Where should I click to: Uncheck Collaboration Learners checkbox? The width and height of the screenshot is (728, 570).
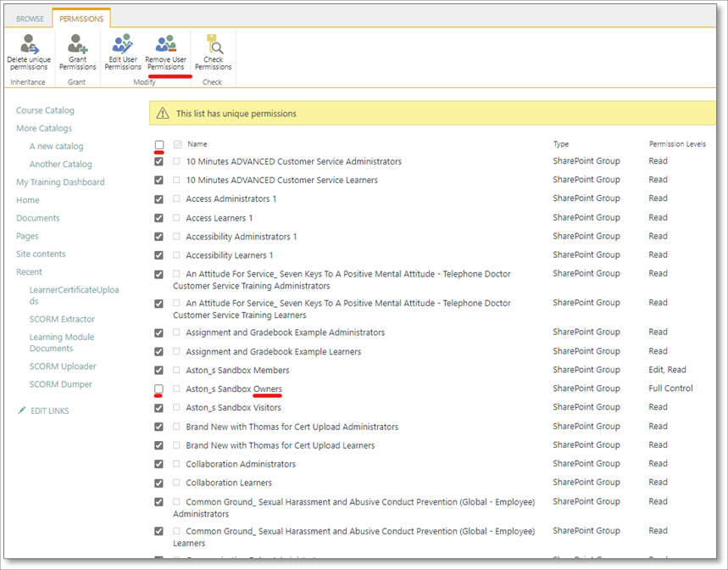point(158,483)
